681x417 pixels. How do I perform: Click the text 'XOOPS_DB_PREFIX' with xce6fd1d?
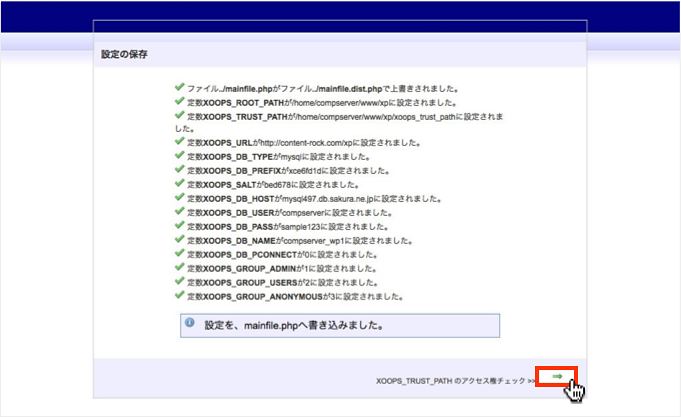coord(242,171)
